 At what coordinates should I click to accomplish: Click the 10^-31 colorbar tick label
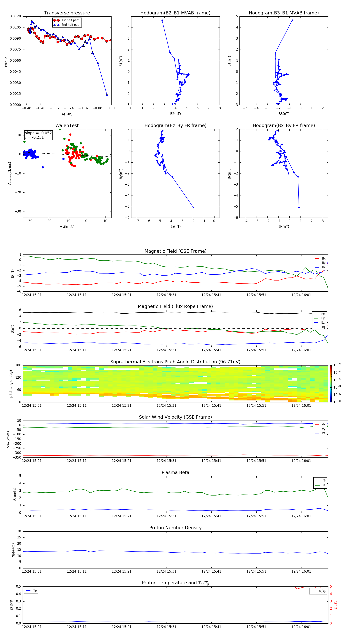[337, 402]
